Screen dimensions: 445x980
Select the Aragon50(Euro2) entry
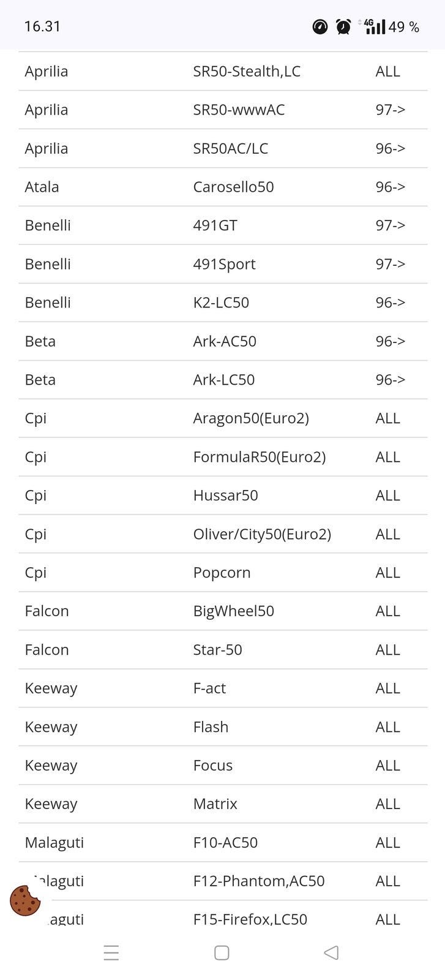pos(251,418)
